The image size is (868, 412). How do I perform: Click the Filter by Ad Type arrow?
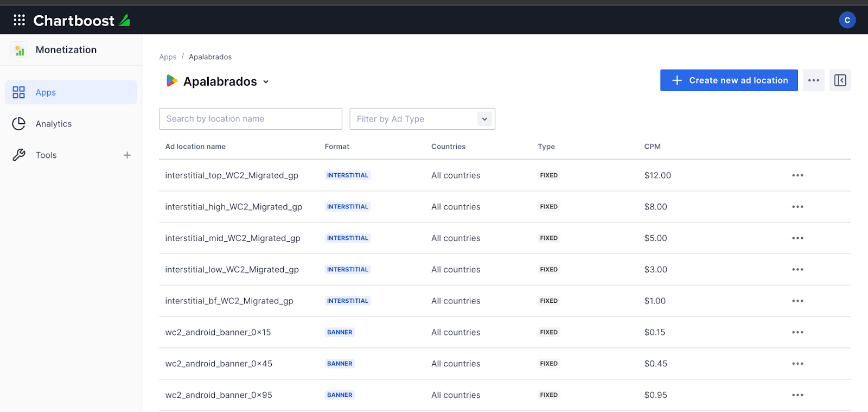[484, 119]
